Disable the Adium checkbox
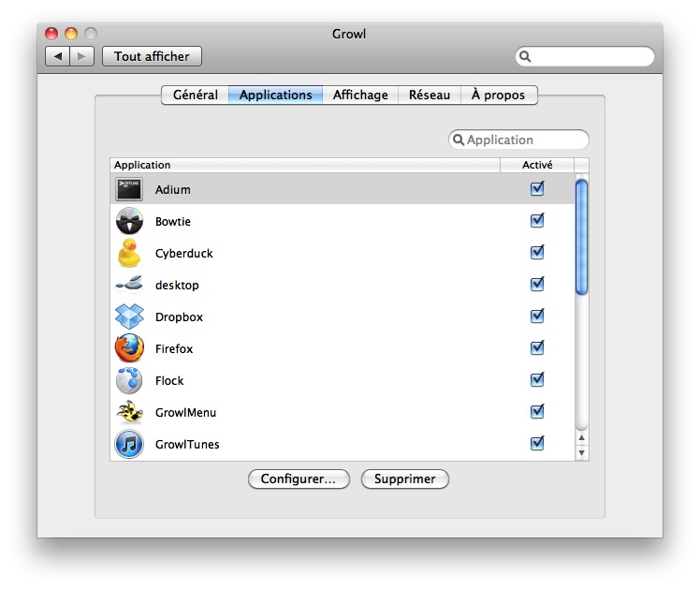This screenshot has width=700, height=589. click(x=537, y=189)
